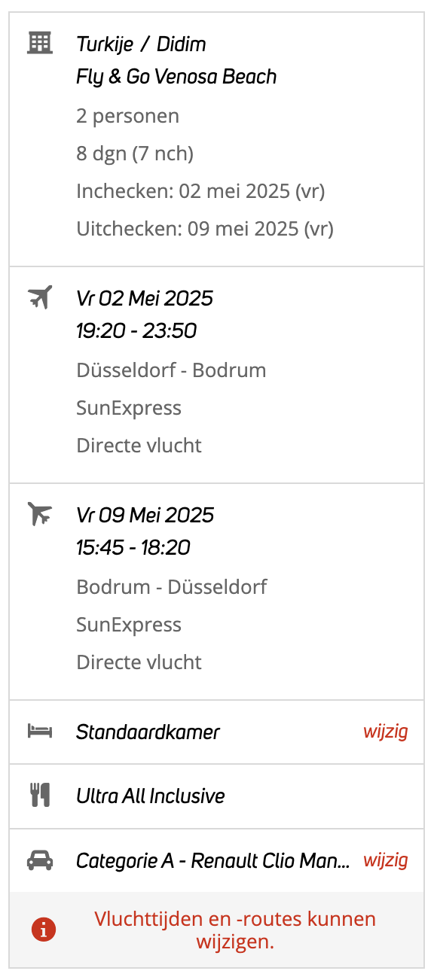Screen dimensions: 434x980
Task: Change the Renault Clio rental car via wijzig
Action: tap(386, 860)
